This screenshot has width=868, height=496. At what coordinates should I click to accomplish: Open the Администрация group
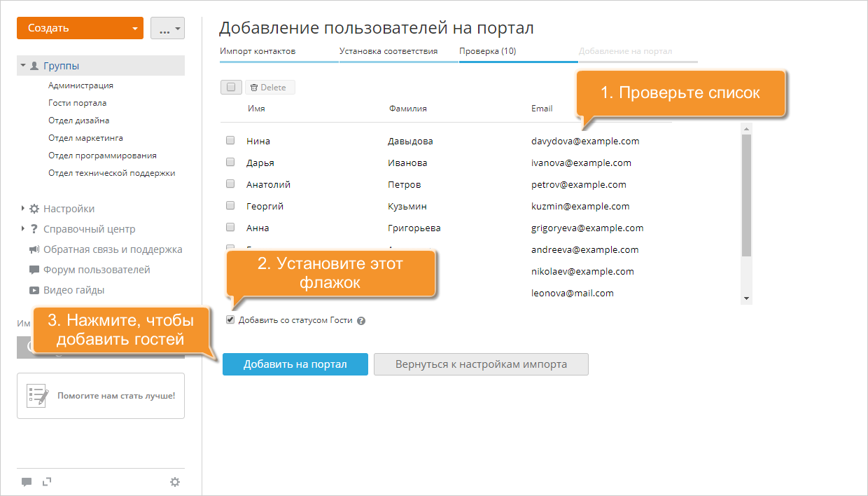[x=80, y=85]
